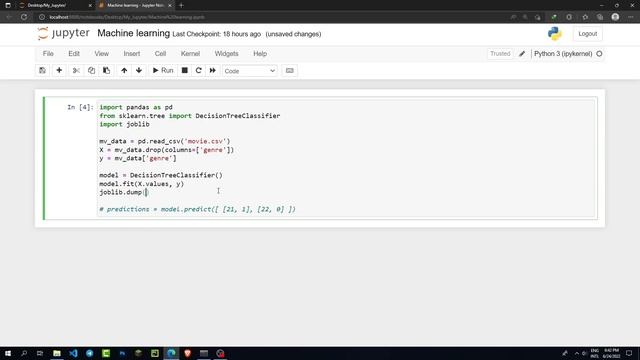Click the model.fit(X.values, y) line
The image size is (640, 360).
(141, 184)
